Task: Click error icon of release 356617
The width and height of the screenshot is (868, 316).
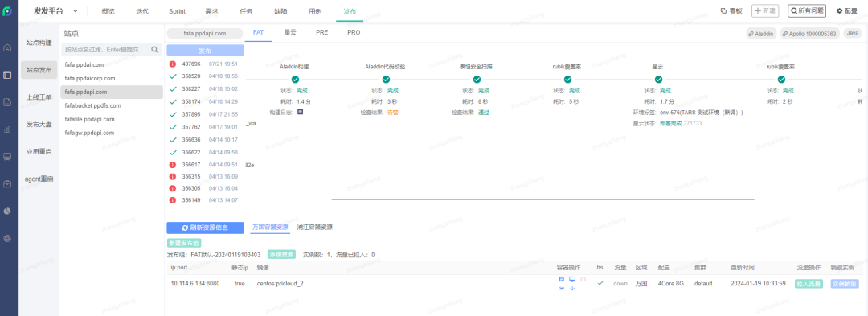Action: point(173,164)
